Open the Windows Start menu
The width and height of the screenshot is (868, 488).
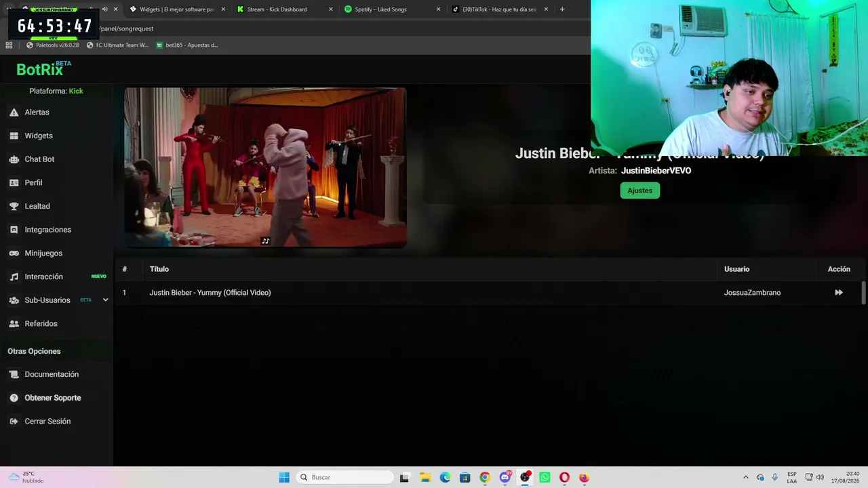click(284, 477)
